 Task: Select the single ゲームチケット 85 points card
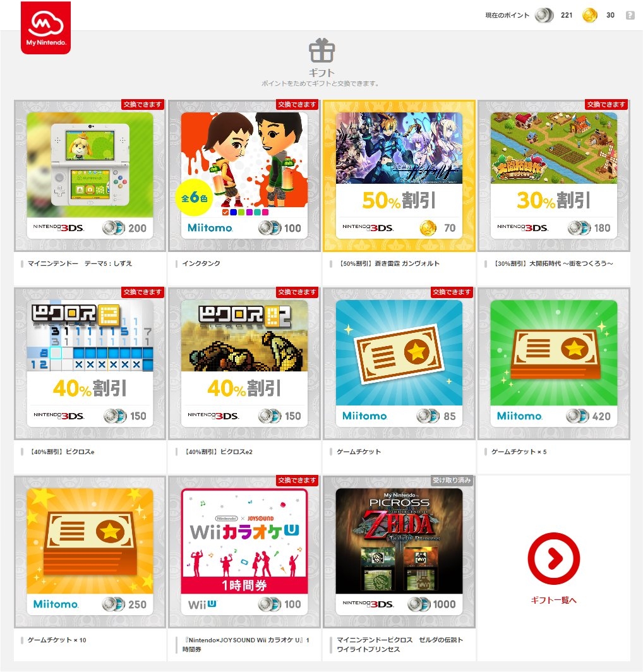tap(399, 363)
